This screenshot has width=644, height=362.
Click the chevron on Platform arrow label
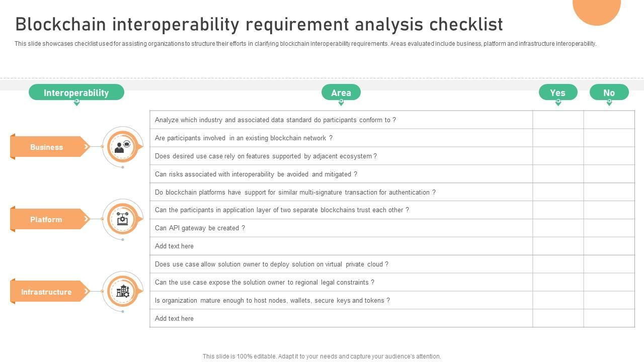[86, 219]
